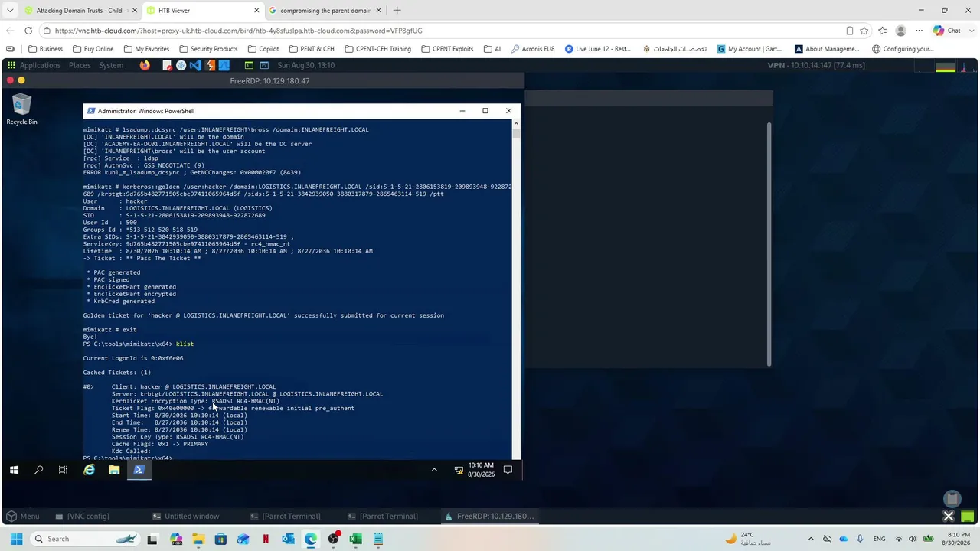Screen dimensions: 980x551
Task: Open Edge settings and more menu
Action: 920,31
